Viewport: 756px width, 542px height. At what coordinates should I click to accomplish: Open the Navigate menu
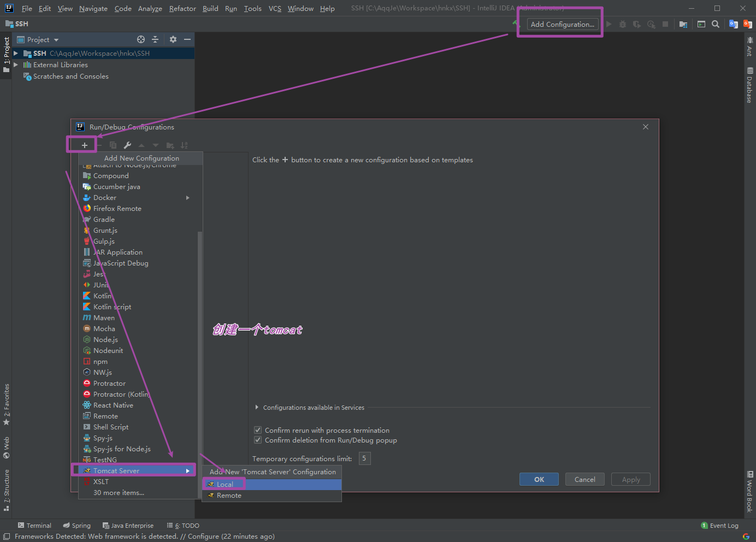coord(93,8)
